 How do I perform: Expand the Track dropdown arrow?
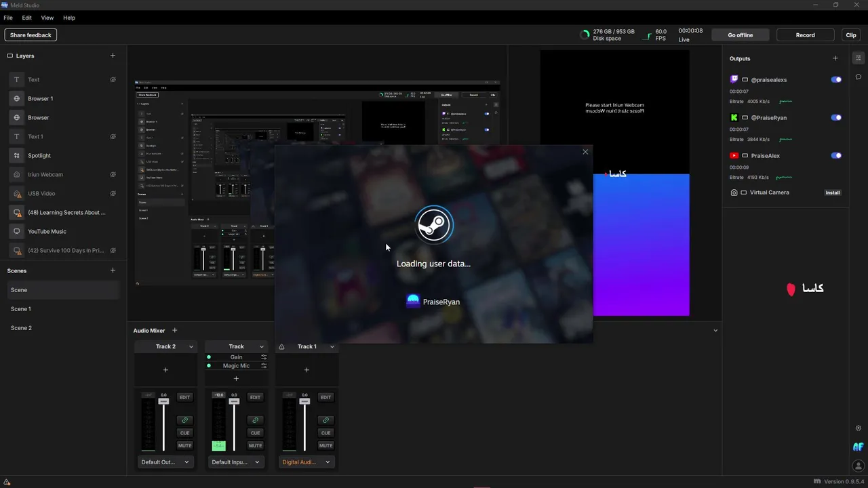coord(262,346)
